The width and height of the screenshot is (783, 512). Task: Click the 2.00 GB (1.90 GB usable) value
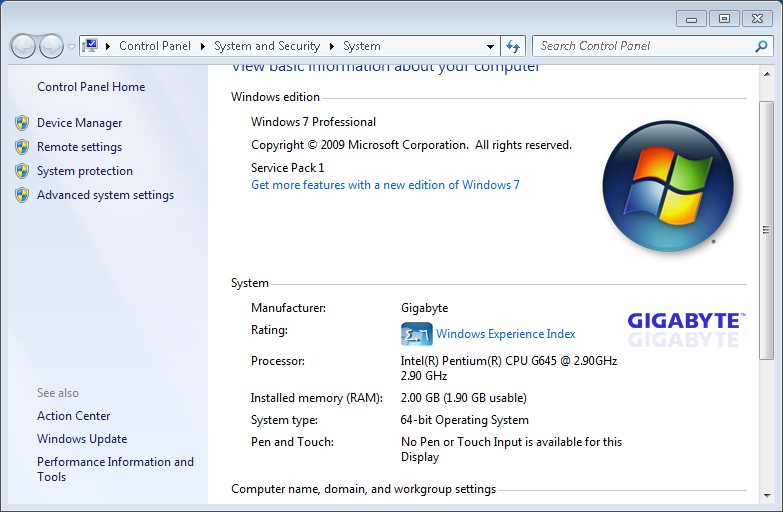click(463, 398)
